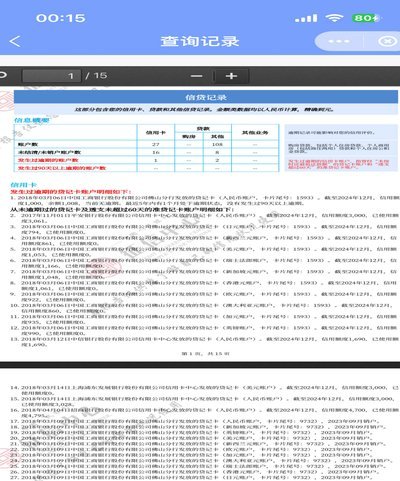Click credit record entry number 13
The height and width of the screenshot is (481, 400).
[x=204, y=342]
